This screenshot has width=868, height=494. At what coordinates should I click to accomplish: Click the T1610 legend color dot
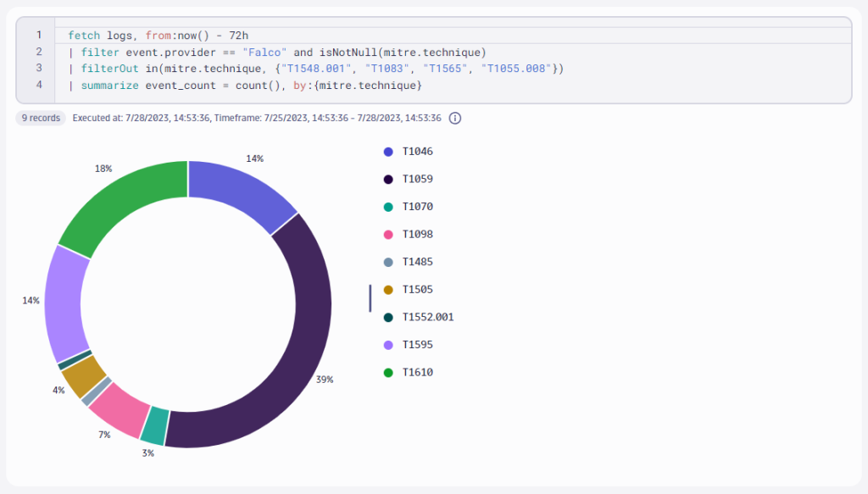[x=388, y=372]
